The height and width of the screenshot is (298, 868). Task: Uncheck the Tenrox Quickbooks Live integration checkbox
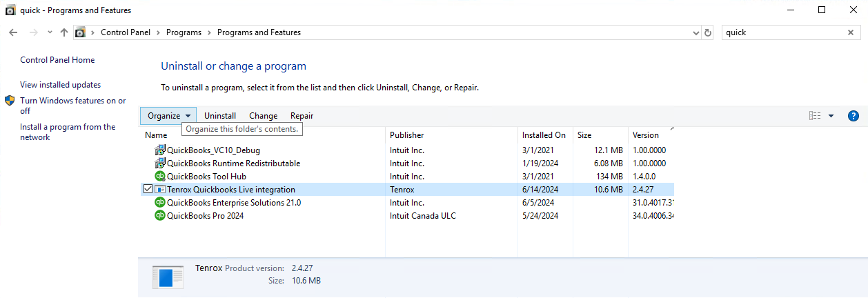tap(148, 190)
